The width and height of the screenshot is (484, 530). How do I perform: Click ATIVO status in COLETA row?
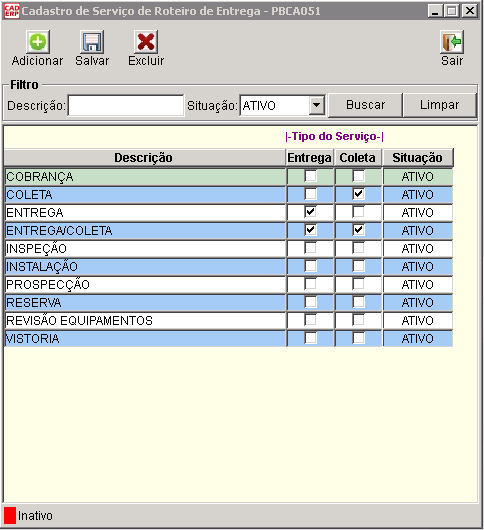click(418, 195)
